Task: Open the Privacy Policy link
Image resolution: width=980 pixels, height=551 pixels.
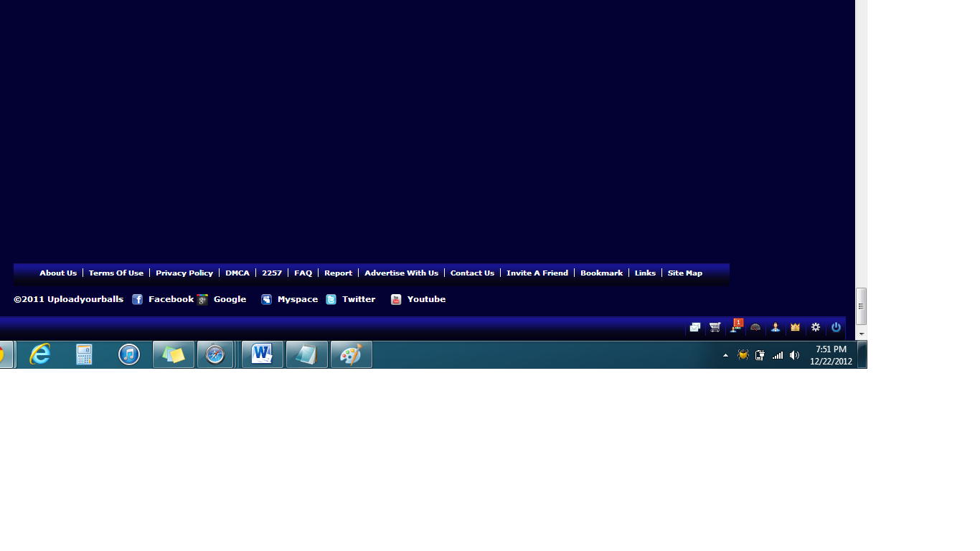Action: (x=184, y=273)
